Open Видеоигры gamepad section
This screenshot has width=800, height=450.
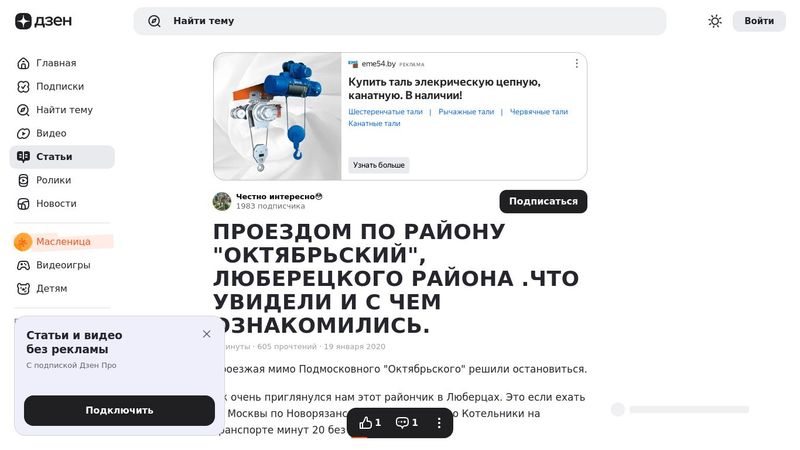pos(62,265)
